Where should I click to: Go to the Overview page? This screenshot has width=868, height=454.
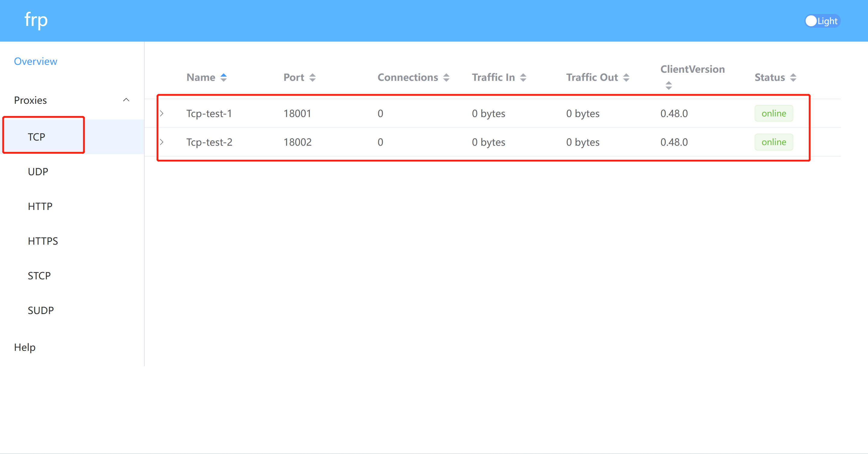35,61
